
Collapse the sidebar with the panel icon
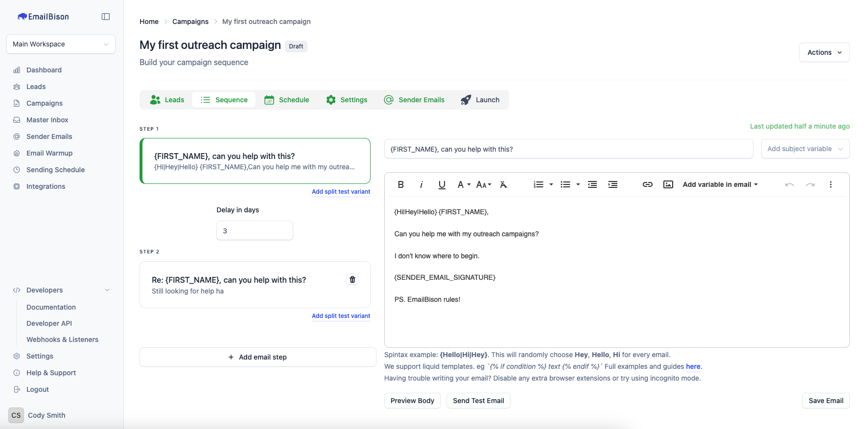click(106, 17)
